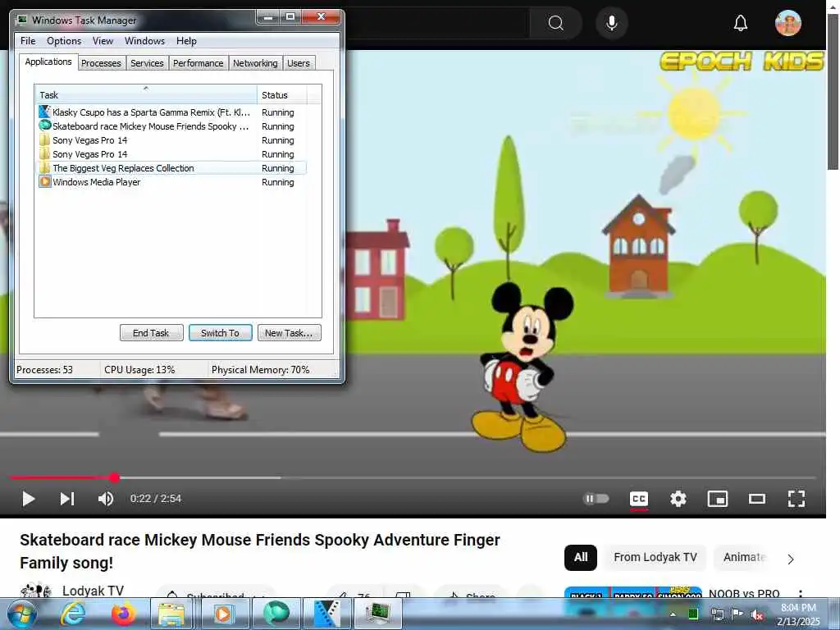The width and height of the screenshot is (840, 630).
Task: Open the Lodyak TV channel avatar
Action: click(x=35, y=590)
